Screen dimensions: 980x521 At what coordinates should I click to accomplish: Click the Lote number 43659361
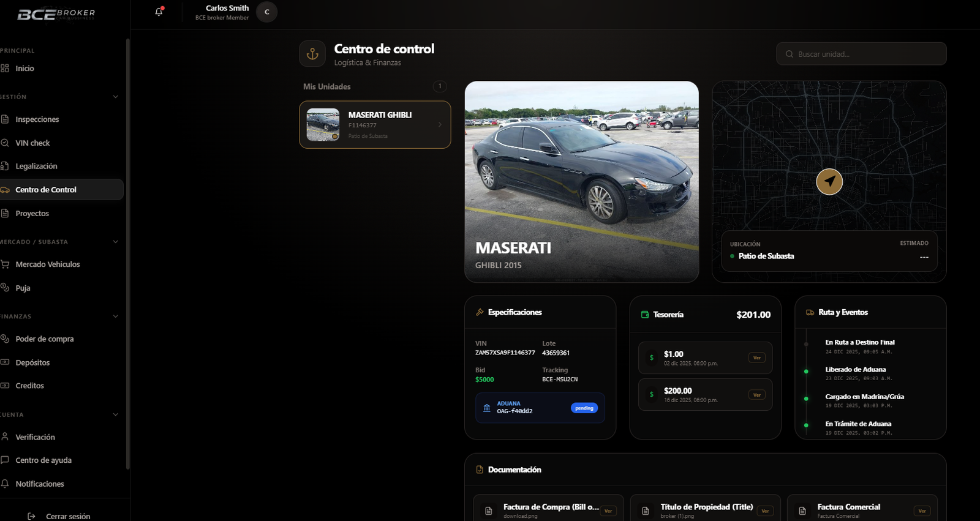(x=556, y=353)
